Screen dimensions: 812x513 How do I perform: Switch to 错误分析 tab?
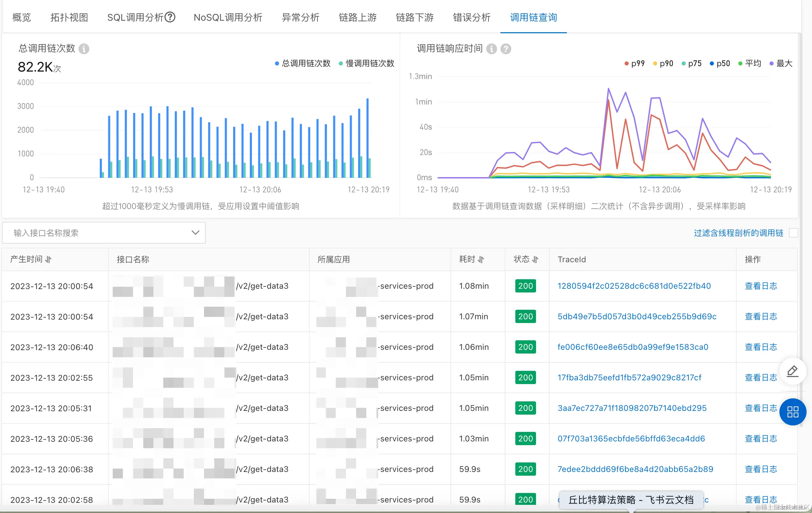pos(472,17)
